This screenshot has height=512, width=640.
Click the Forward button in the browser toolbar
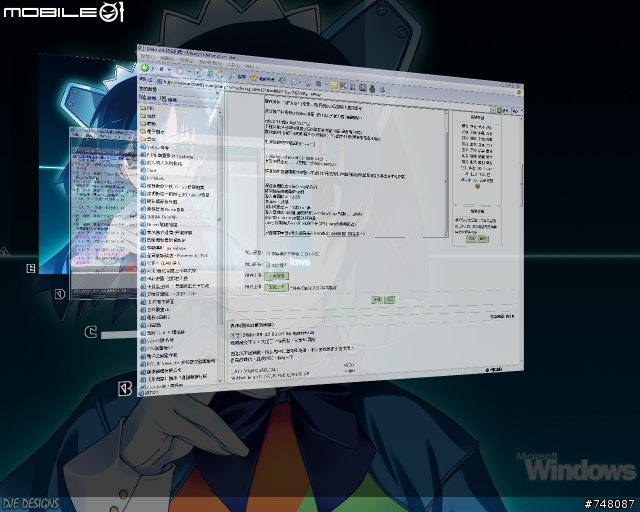pos(180,71)
